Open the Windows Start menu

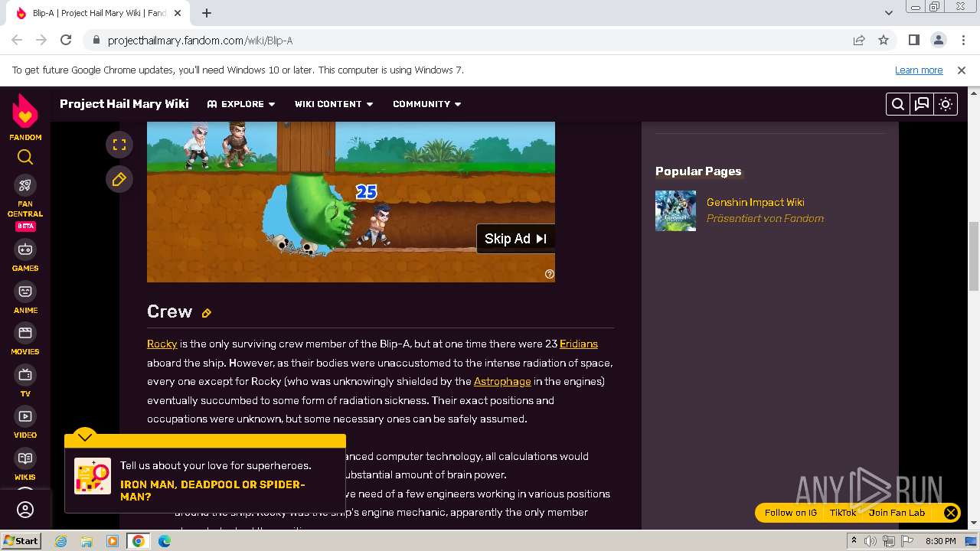click(21, 540)
